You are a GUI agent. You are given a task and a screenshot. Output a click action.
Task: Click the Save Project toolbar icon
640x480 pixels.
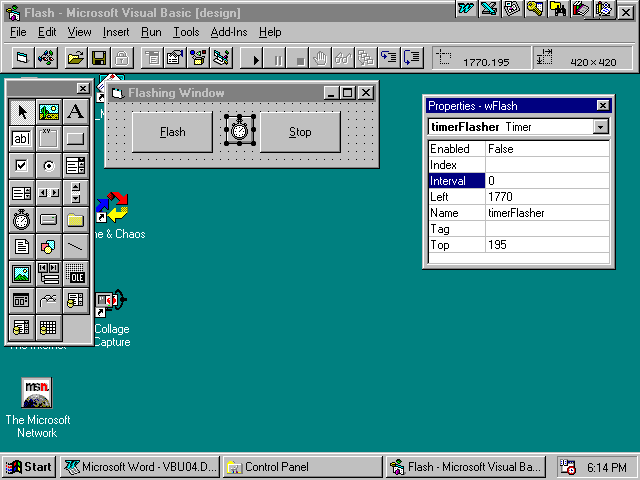(x=99, y=58)
